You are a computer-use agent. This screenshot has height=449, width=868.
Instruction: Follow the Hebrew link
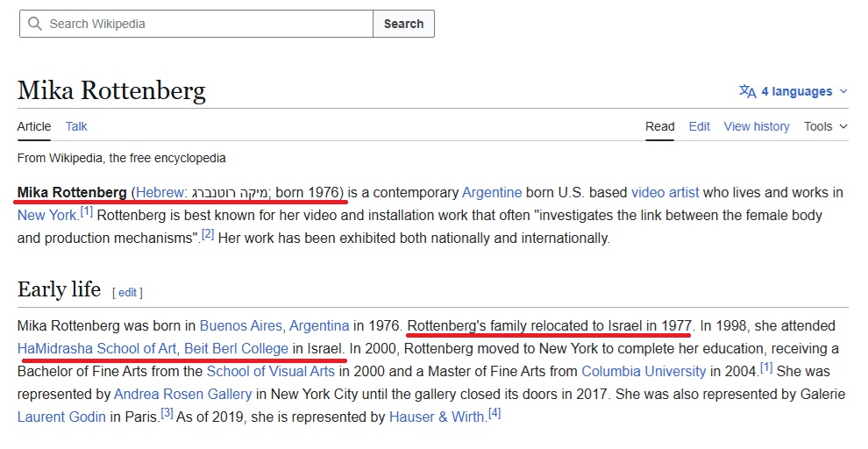(x=160, y=193)
